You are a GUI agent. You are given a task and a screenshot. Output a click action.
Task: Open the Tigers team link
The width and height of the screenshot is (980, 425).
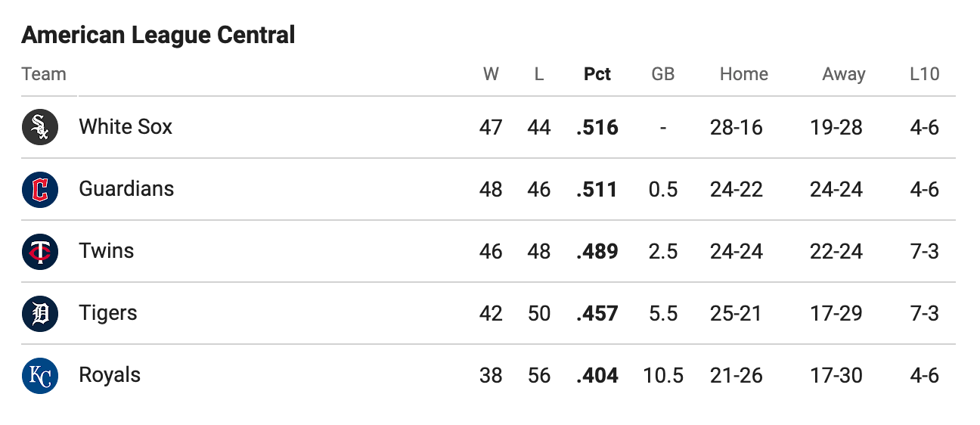pyautogui.click(x=108, y=313)
